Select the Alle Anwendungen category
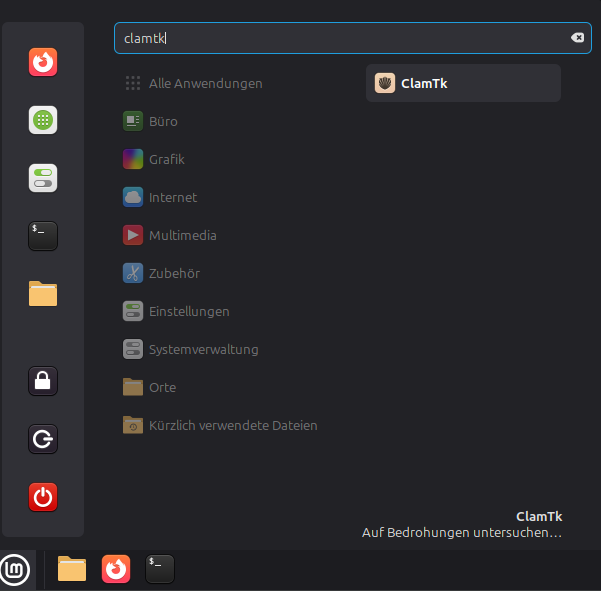This screenshot has height=591, width=601. (205, 83)
